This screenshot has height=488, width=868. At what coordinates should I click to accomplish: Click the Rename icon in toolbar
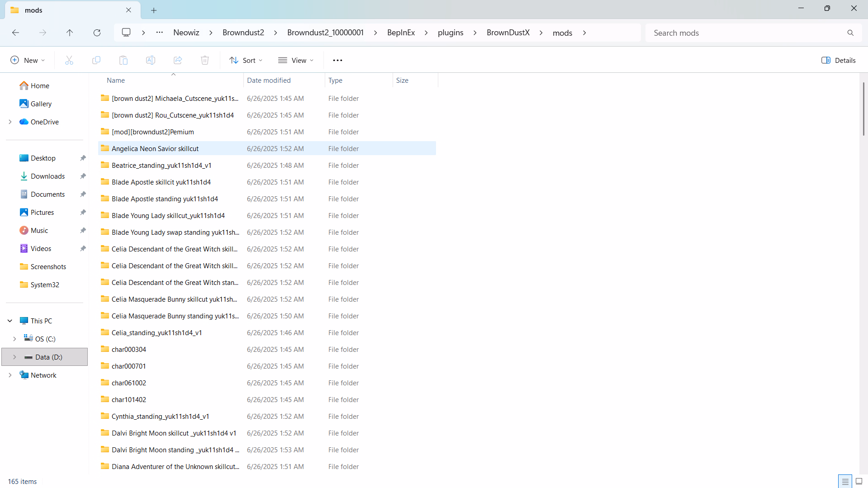point(151,60)
